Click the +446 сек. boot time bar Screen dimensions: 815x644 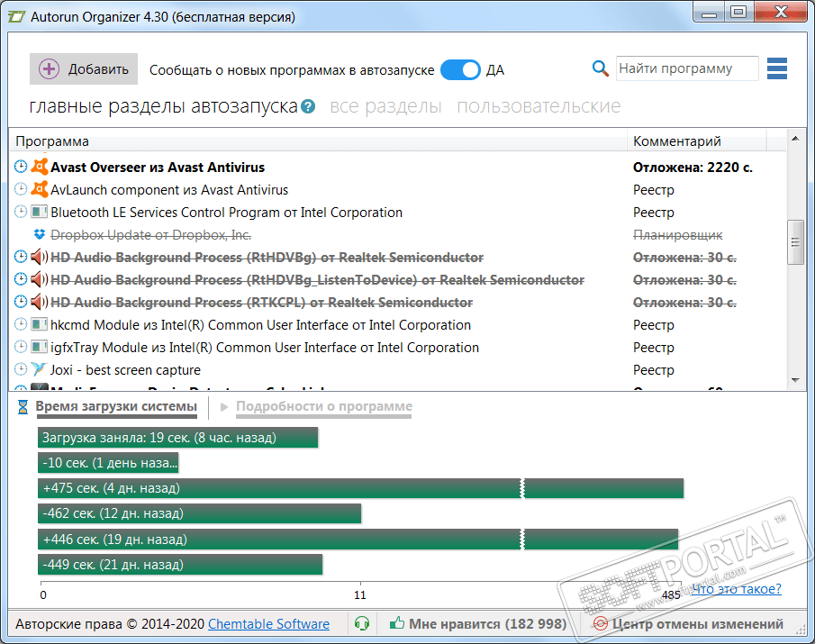[358, 539]
